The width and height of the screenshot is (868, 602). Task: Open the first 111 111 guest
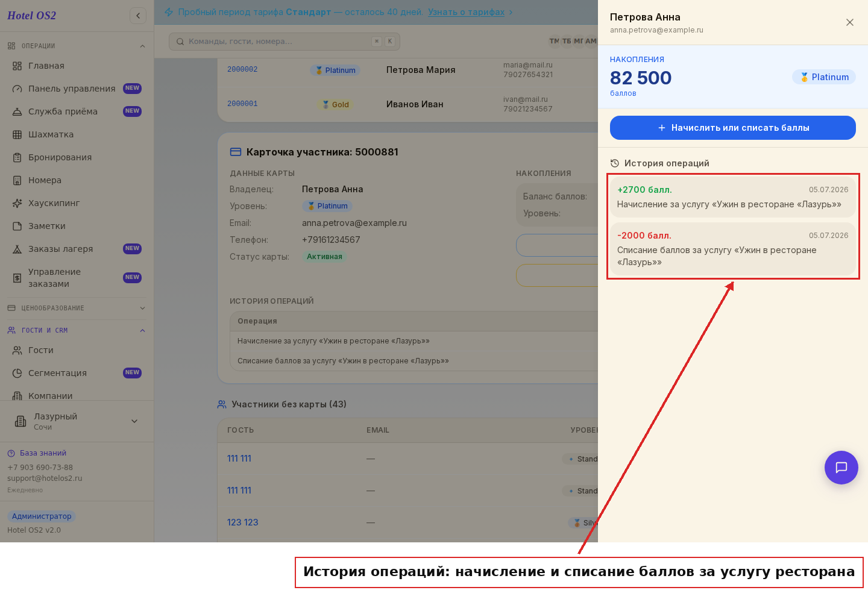(239, 459)
